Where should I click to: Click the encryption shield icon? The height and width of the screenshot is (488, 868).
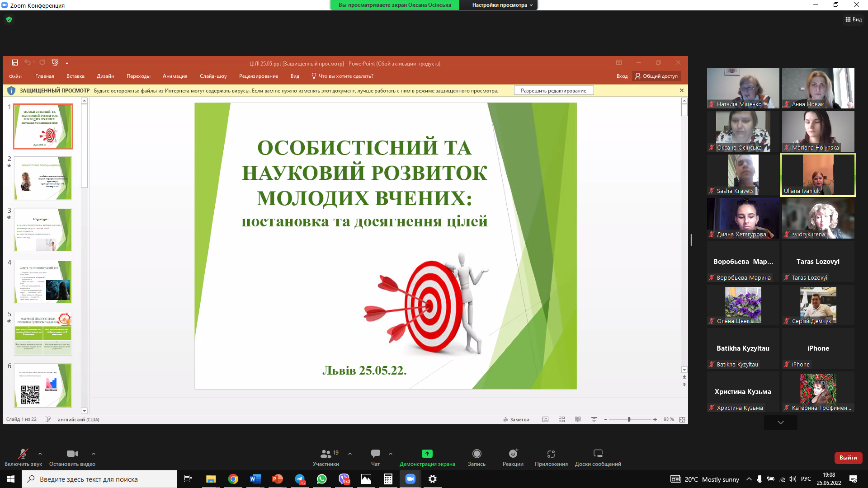point(9,19)
